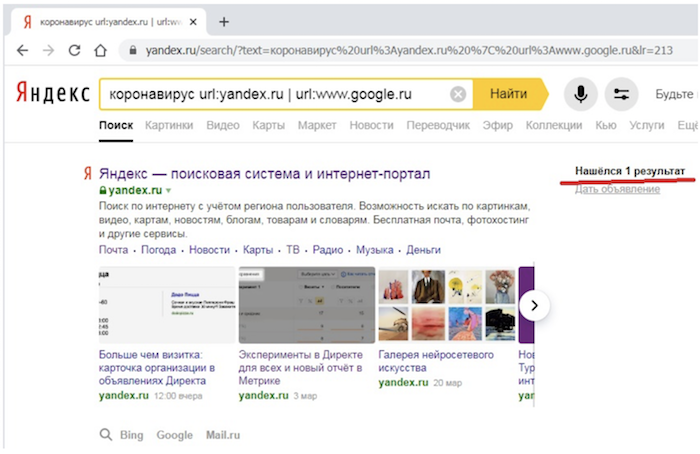The image size is (700, 454).
Task: Click the green yandex.ru result URL
Action: (x=135, y=190)
